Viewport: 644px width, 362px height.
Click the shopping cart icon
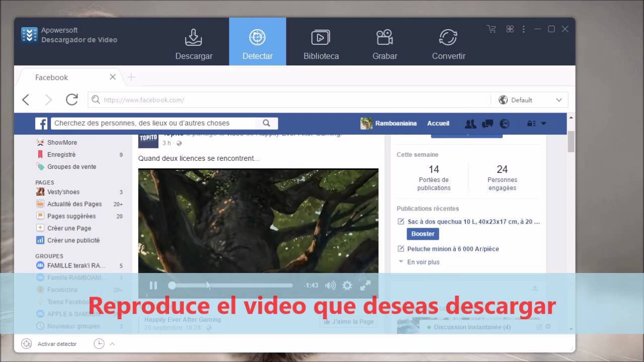click(x=492, y=29)
